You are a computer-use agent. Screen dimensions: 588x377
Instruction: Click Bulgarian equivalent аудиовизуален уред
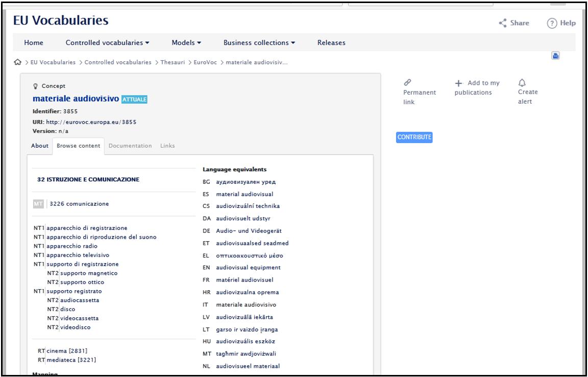pos(246,182)
